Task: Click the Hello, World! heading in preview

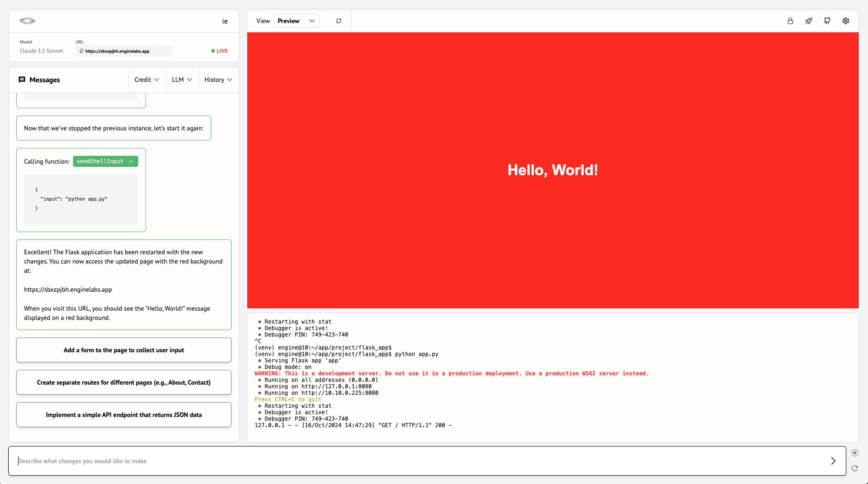Action: pos(553,170)
